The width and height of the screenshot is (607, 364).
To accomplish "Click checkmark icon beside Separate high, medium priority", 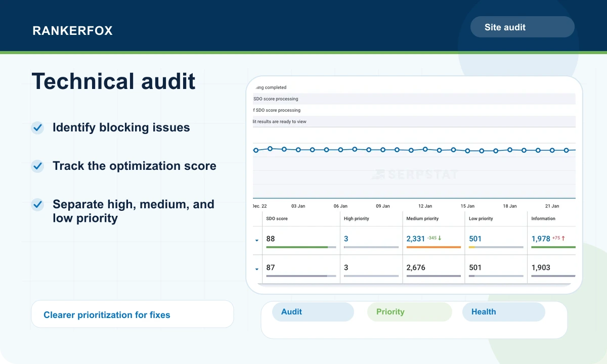I will point(37,204).
